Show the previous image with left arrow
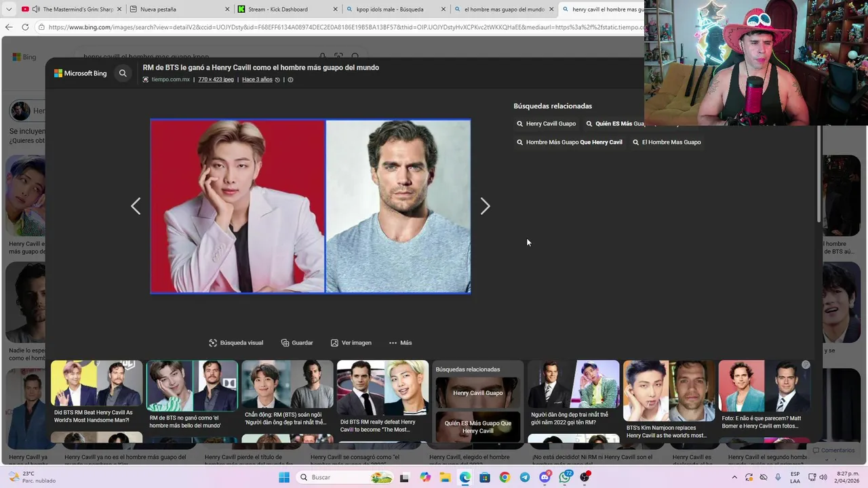The image size is (868, 488). (x=136, y=206)
